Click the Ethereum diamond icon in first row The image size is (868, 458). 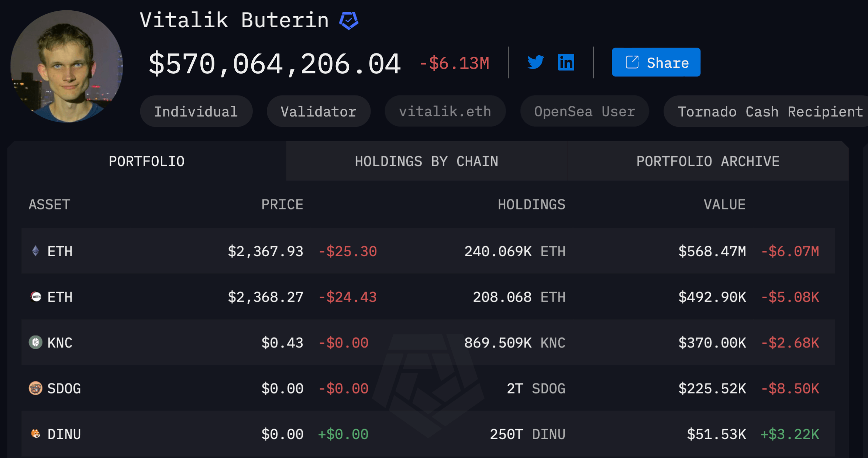[x=35, y=251]
